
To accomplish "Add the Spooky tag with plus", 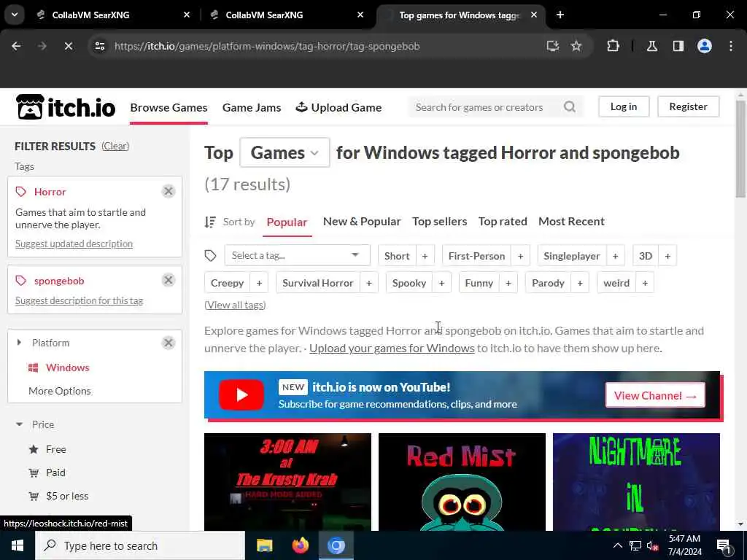I will (x=441, y=283).
